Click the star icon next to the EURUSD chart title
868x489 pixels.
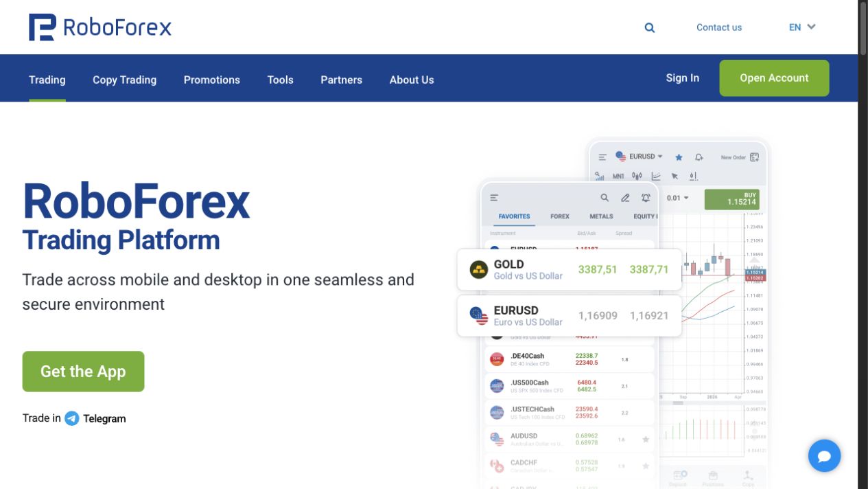(679, 157)
